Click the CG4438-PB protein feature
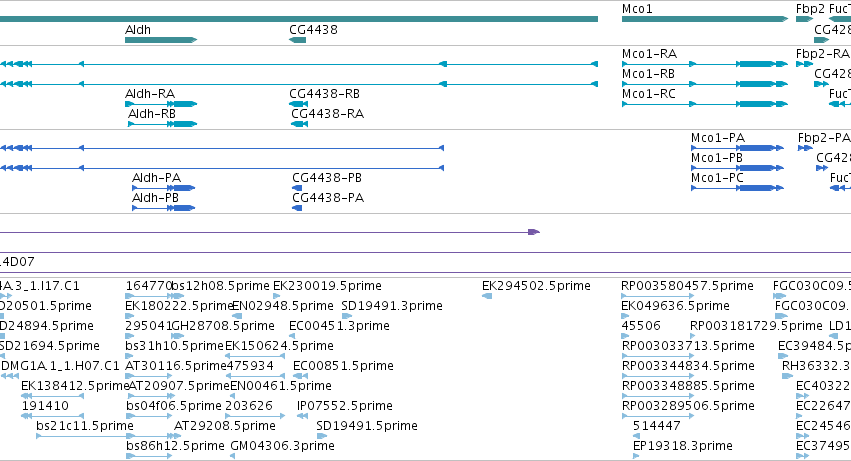The image size is (851, 461). click(297, 188)
